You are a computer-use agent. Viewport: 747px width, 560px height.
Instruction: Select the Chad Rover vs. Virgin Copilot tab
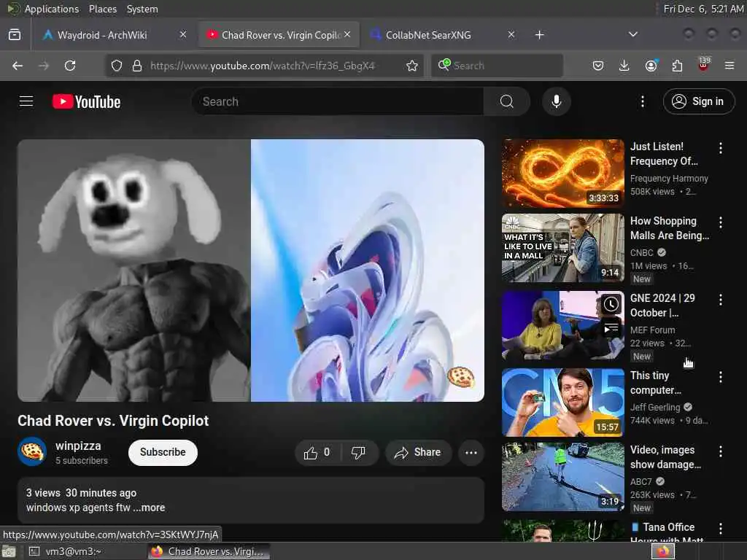(279, 35)
